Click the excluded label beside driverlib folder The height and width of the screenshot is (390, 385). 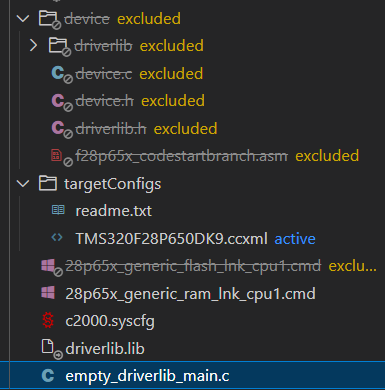point(172,46)
